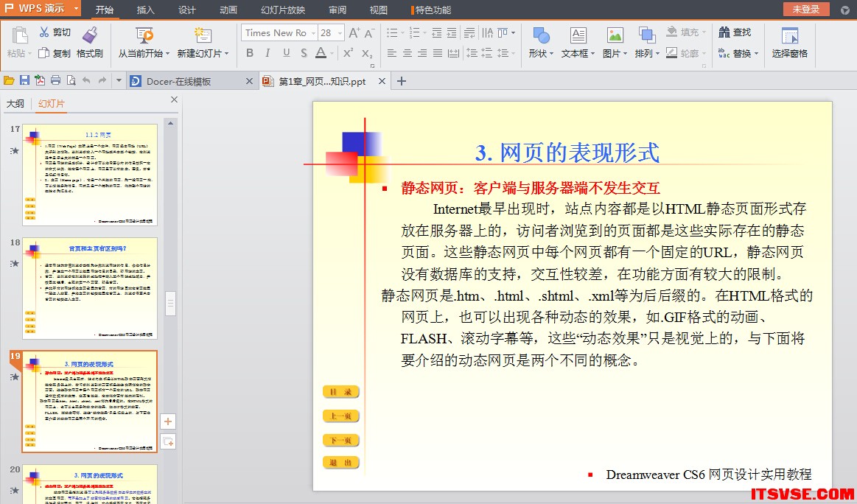Click the New Slide (新建幻灯片) icon

[203, 35]
